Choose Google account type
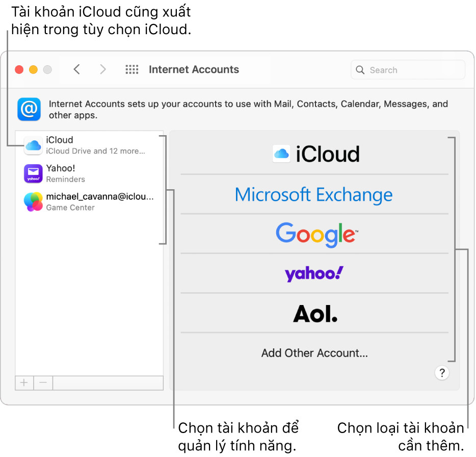This screenshot has width=476, height=457. tap(314, 234)
